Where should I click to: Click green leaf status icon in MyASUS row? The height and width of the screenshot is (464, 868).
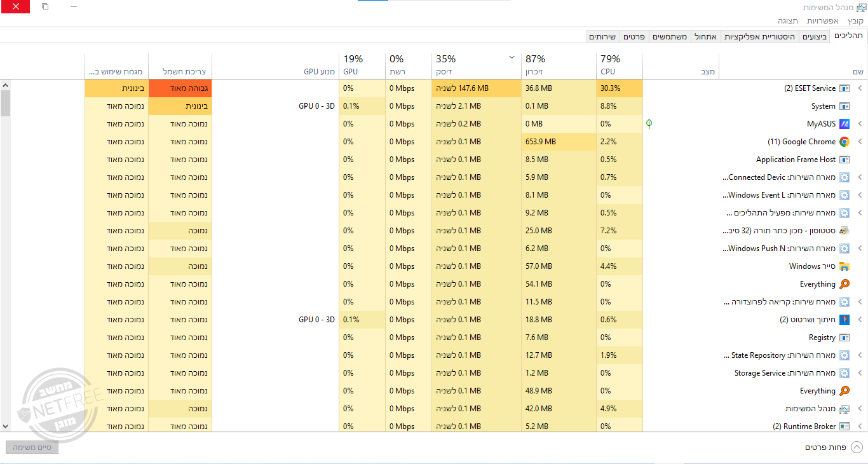(649, 124)
